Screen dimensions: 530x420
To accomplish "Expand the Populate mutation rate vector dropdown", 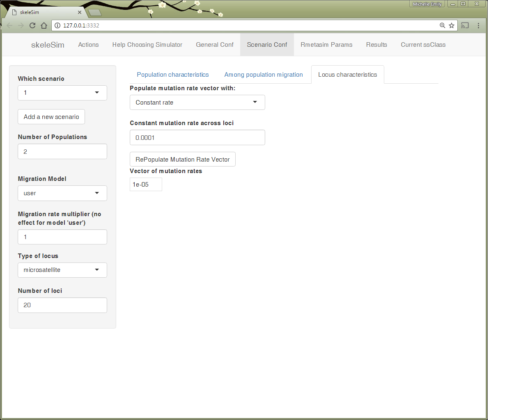I will (197, 103).
